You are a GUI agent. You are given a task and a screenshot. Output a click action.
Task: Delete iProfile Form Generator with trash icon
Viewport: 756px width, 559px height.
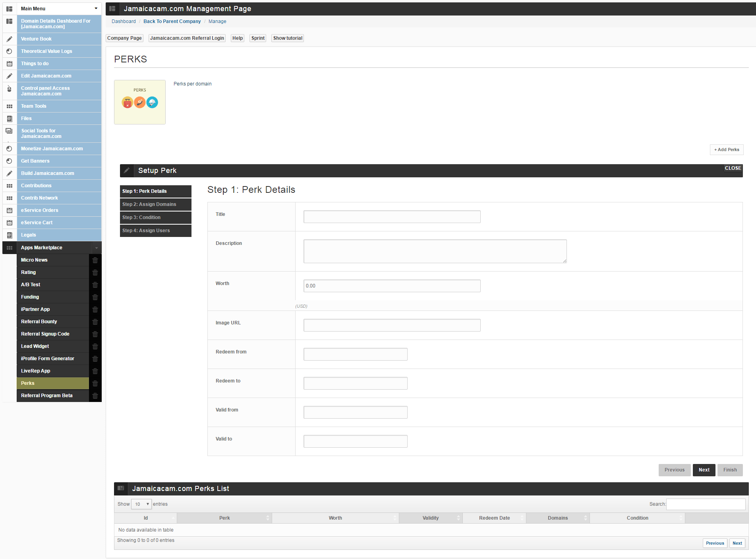[95, 359]
